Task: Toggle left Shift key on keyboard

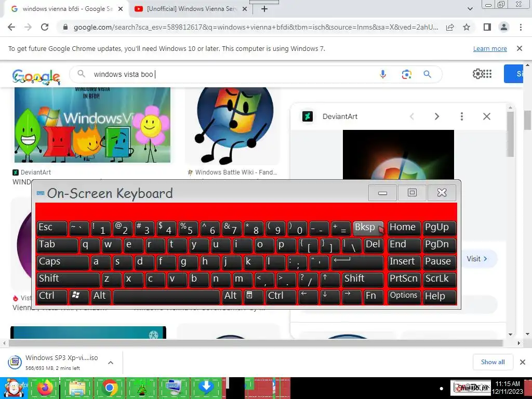Action: [x=68, y=280]
